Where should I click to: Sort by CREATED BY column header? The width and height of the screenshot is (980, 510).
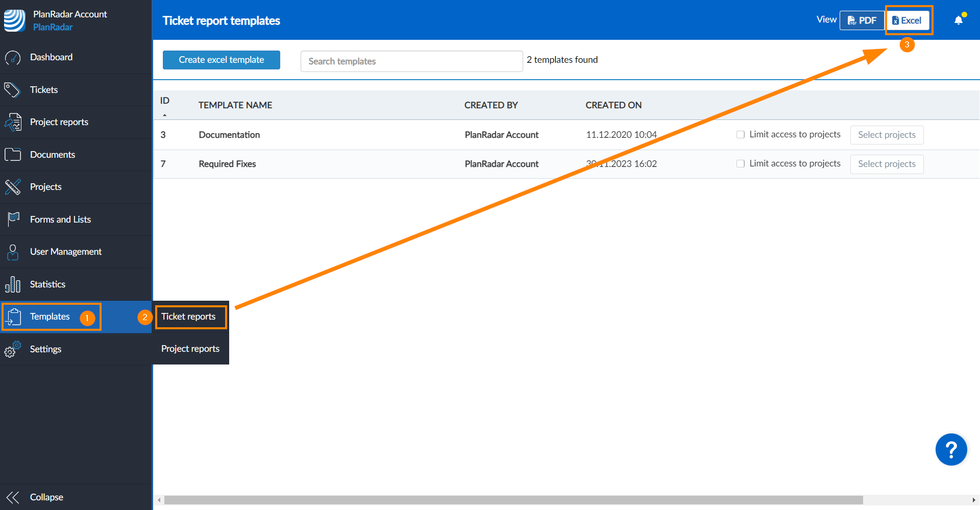(491, 105)
